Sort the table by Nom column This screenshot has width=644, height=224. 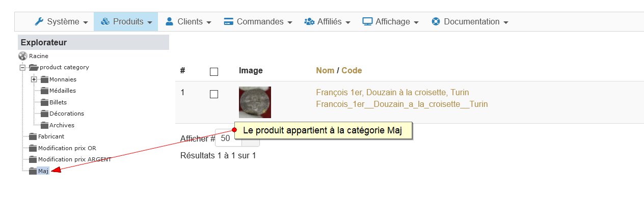tap(325, 70)
